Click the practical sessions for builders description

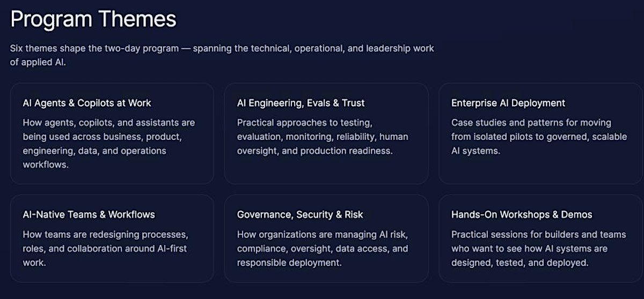pyautogui.click(x=538, y=249)
